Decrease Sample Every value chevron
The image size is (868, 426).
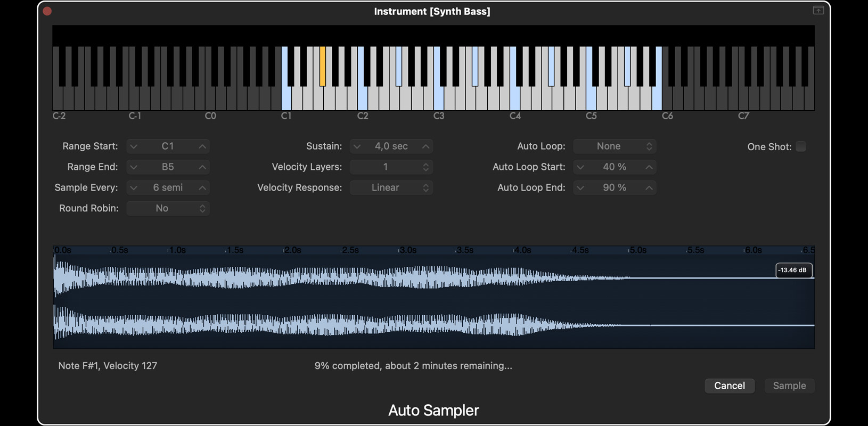pyautogui.click(x=134, y=188)
